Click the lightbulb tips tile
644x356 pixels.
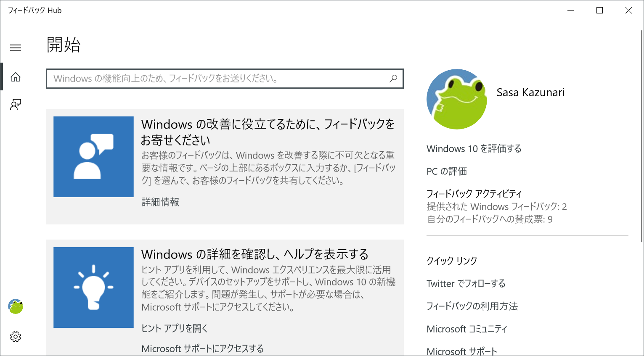(93, 287)
